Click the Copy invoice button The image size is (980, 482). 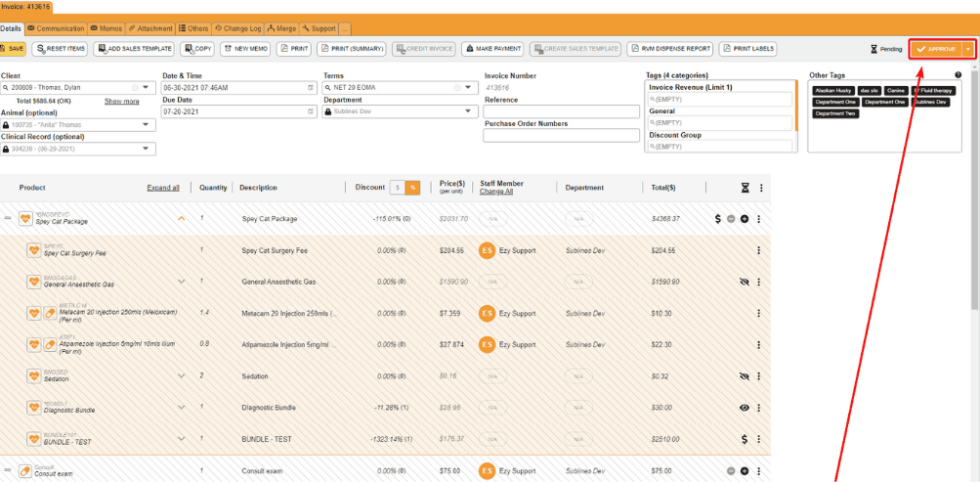[x=197, y=49]
